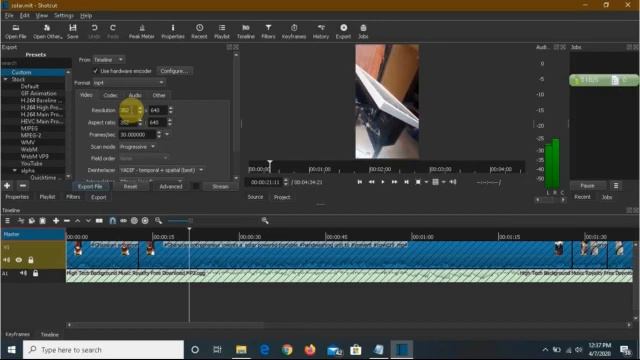The height and width of the screenshot is (360, 640).
Task: Click the Configure... button
Action: point(174,71)
